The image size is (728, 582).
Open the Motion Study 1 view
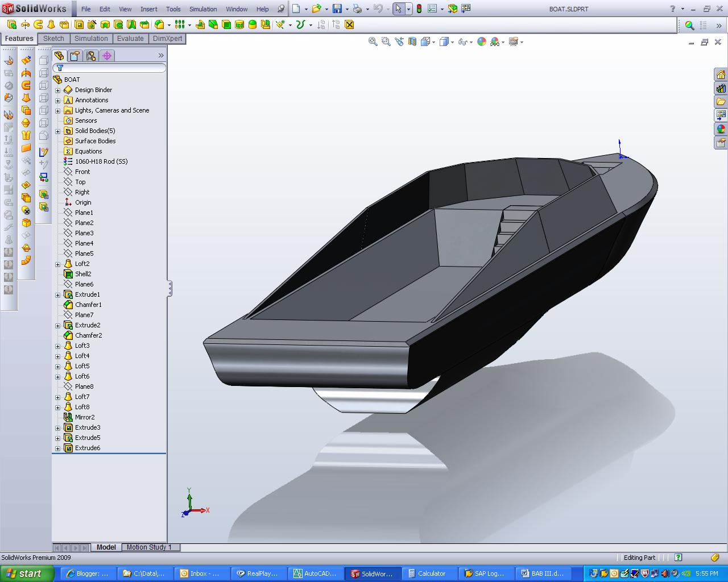click(150, 547)
